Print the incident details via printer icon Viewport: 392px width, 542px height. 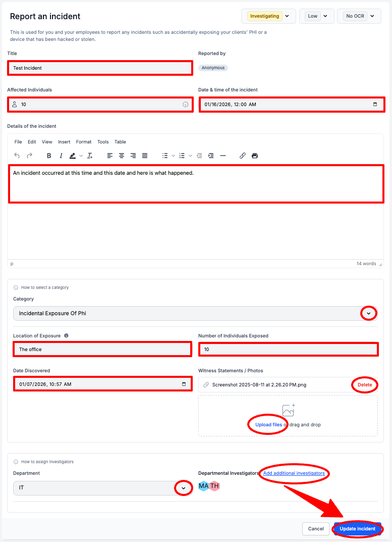coord(255,156)
